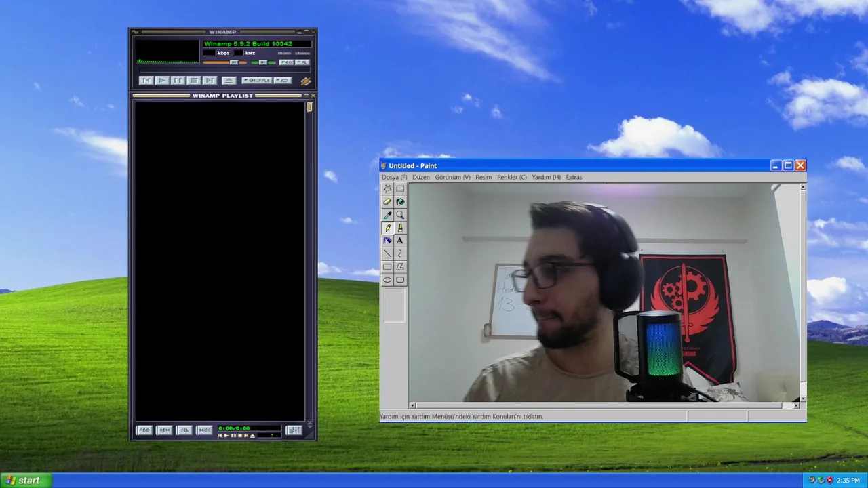Pick the Polygon shape tool
Screen dimensions: 868x488
pos(400,266)
